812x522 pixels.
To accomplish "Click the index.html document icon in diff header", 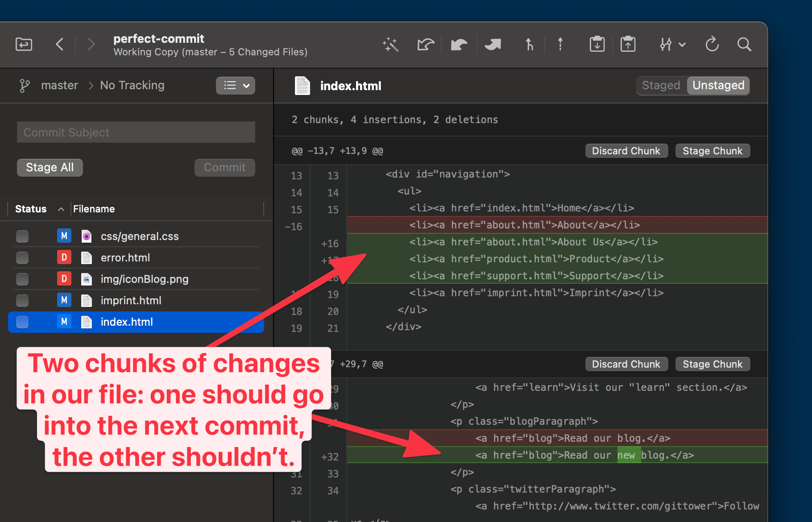I will 302,86.
